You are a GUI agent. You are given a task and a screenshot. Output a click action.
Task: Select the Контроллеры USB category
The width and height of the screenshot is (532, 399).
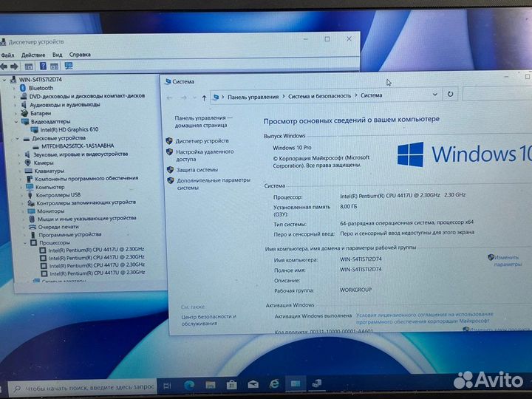tap(58, 195)
